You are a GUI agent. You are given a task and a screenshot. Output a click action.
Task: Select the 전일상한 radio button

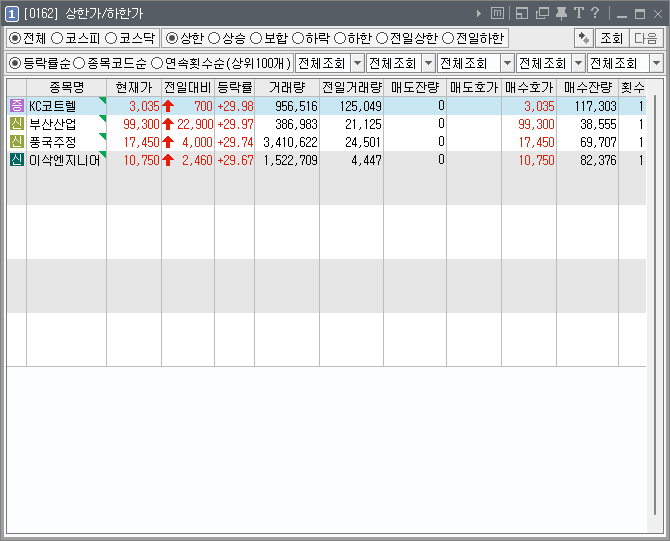[x=382, y=38]
